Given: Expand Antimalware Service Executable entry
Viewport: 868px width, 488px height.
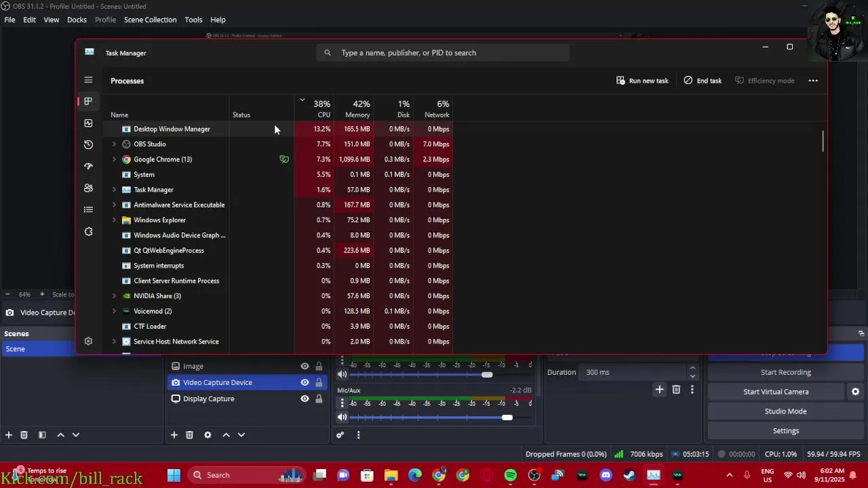Looking at the screenshot, I should [x=114, y=205].
